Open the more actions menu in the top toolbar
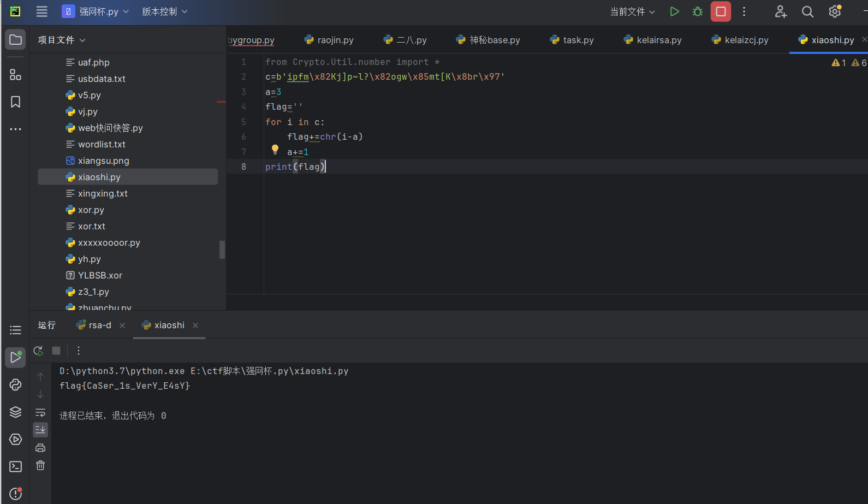The width and height of the screenshot is (868, 504). [x=744, y=11]
